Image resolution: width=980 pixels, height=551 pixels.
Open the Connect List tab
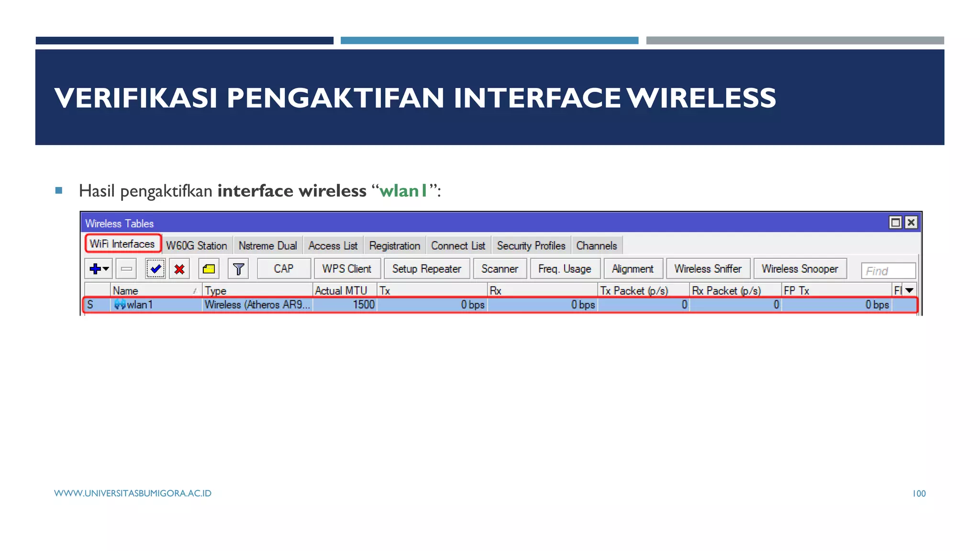(458, 246)
